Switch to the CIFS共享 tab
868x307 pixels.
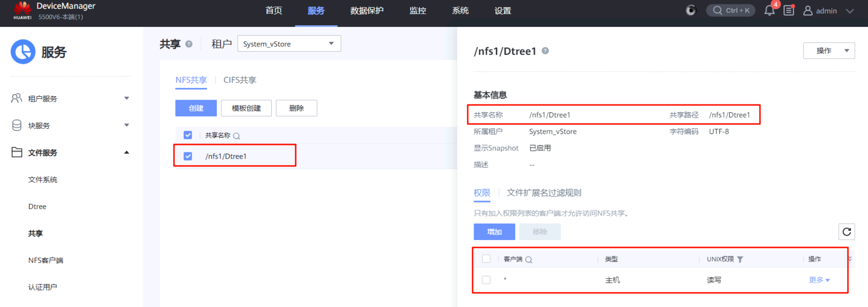tap(239, 80)
